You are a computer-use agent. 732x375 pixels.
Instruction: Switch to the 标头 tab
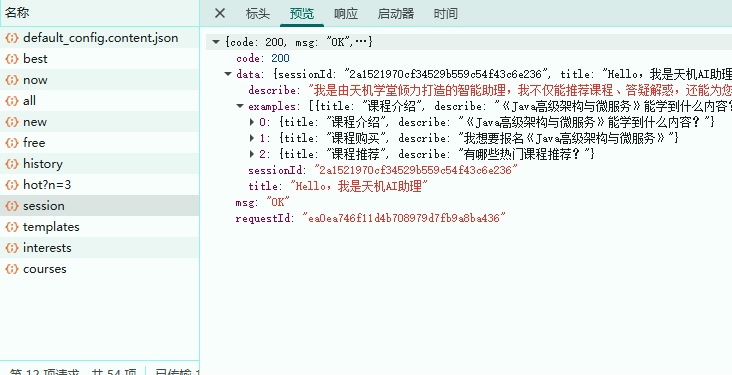pos(258,14)
